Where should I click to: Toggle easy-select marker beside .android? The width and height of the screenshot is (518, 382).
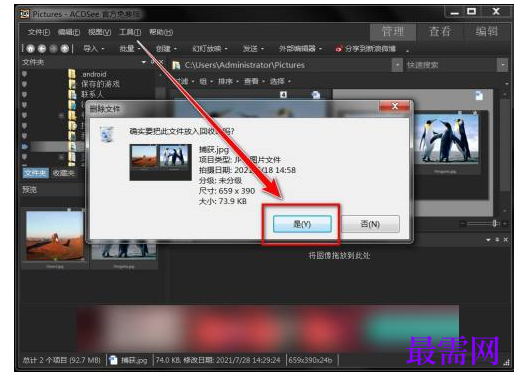coord(24,74)
